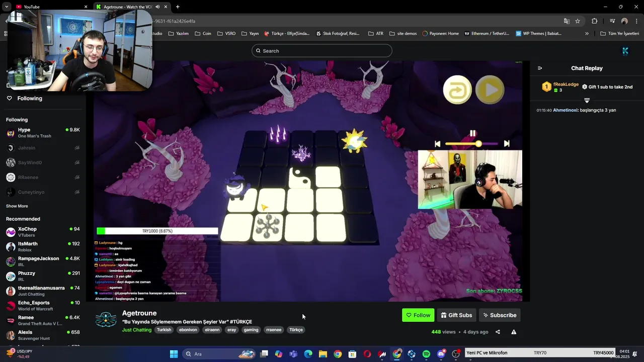Open Task View from the taskbar
This screenshot has height=362, width=644.
pyautogui.click(x=264, y=354)
